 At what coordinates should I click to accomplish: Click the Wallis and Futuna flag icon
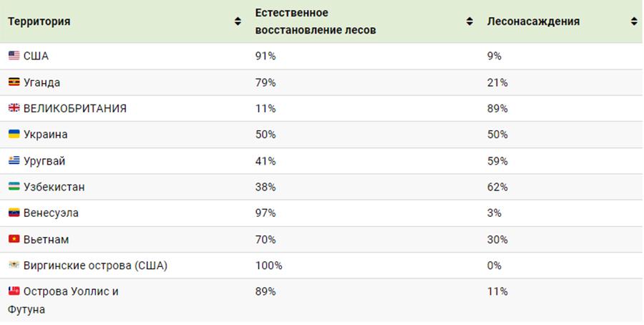tap(14, 291)
